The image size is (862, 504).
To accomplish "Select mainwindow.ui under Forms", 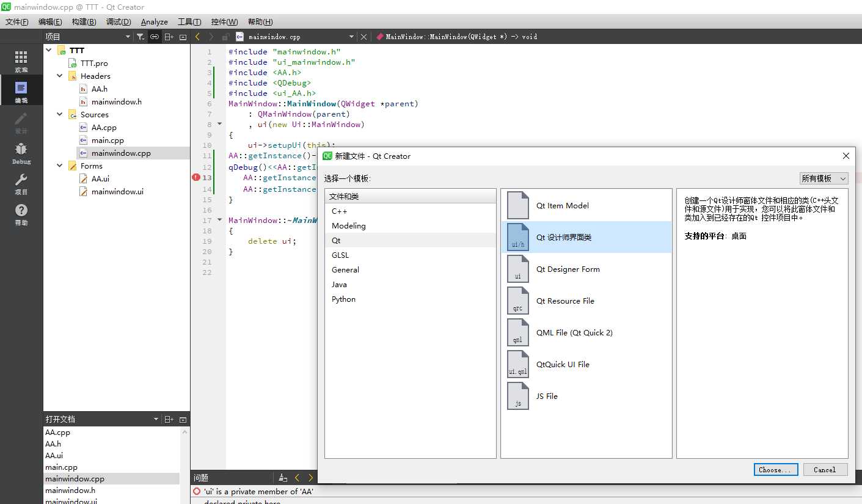I will pos(117,191).
